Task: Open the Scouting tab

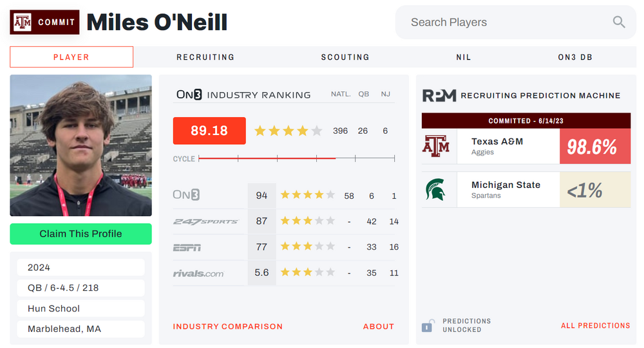Action: pyautogui.click(x=345, y=57)
